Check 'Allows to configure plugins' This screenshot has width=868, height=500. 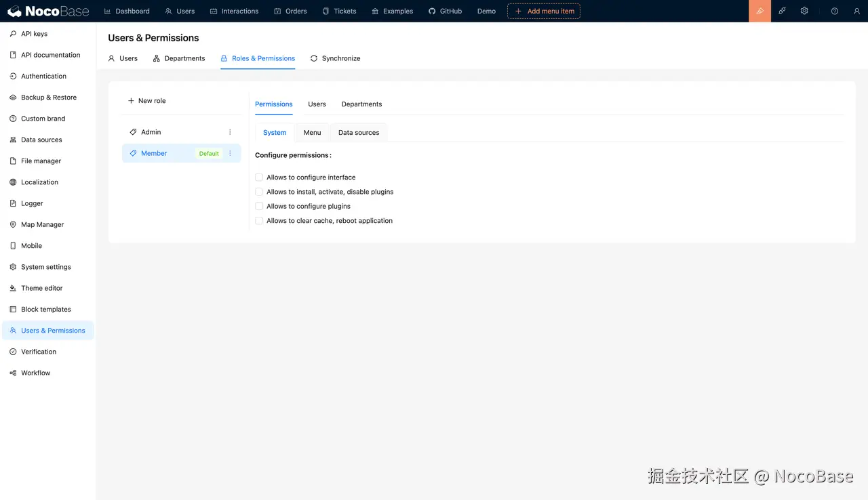(x=259, y=206)
